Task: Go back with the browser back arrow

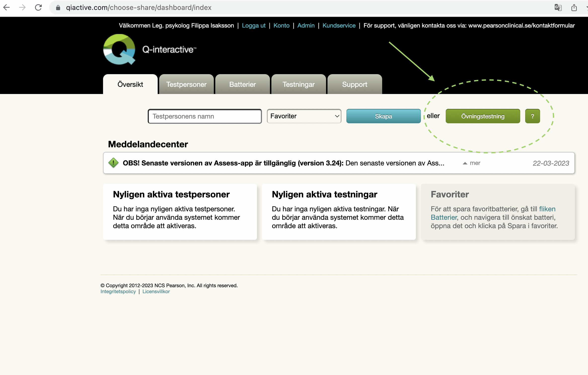Action: point(6,7)
